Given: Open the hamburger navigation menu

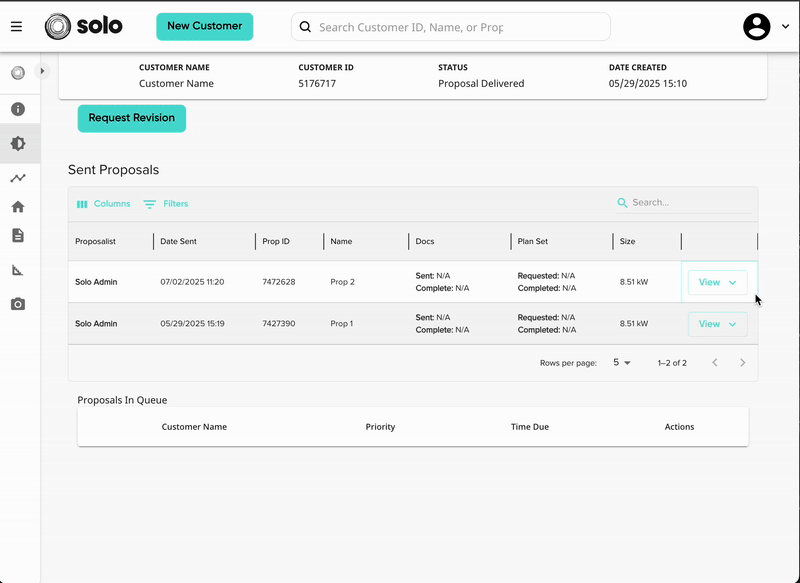Looking at the screenshot, I should click(16, 27).
